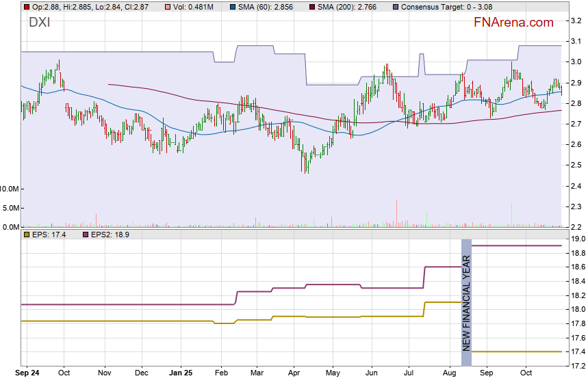Click the 10.0M volume axis label

pos(10,188)
